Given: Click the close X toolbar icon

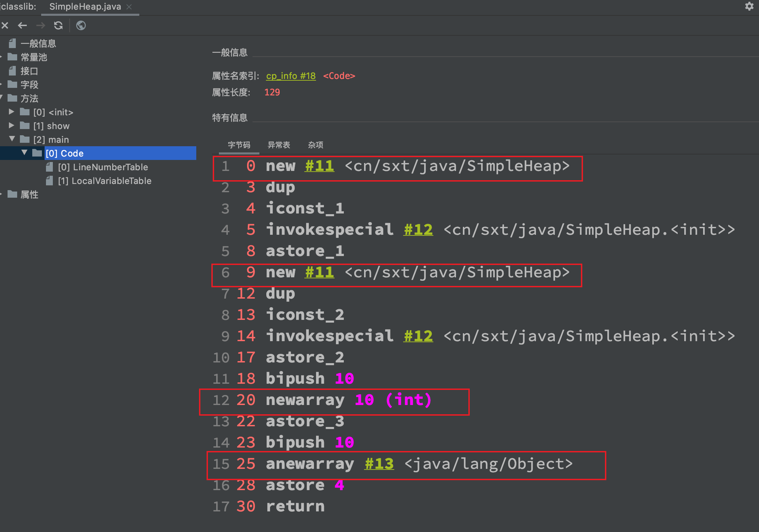Looking at the screenshot, I should [x=5, y=25].
